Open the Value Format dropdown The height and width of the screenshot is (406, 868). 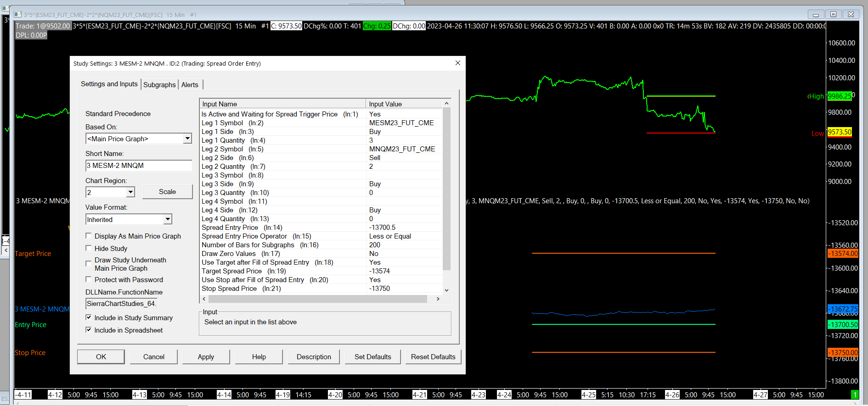pos(168,219)
